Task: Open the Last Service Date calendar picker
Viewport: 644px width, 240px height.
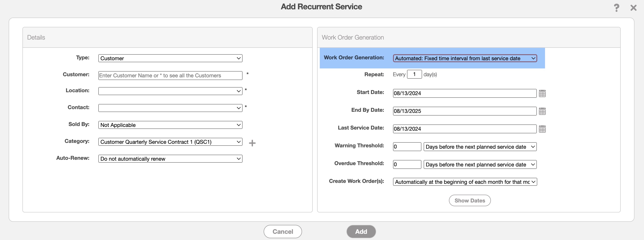Action: pos(542,129)
